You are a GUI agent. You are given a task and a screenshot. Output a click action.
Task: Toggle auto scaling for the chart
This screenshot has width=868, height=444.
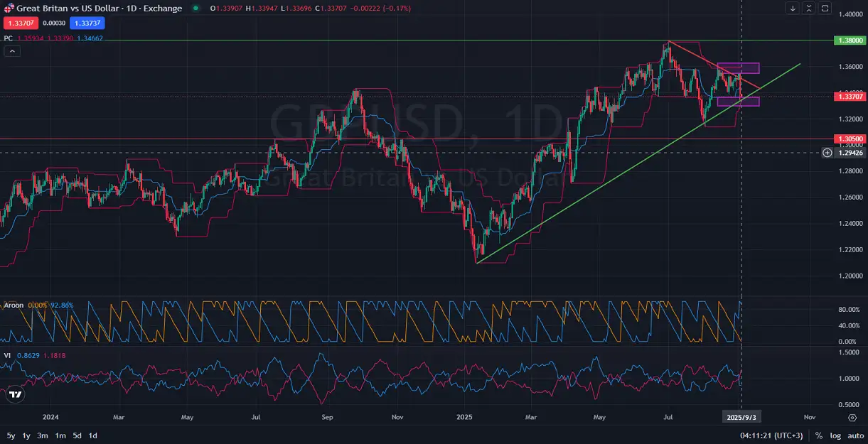coord(857,434)
